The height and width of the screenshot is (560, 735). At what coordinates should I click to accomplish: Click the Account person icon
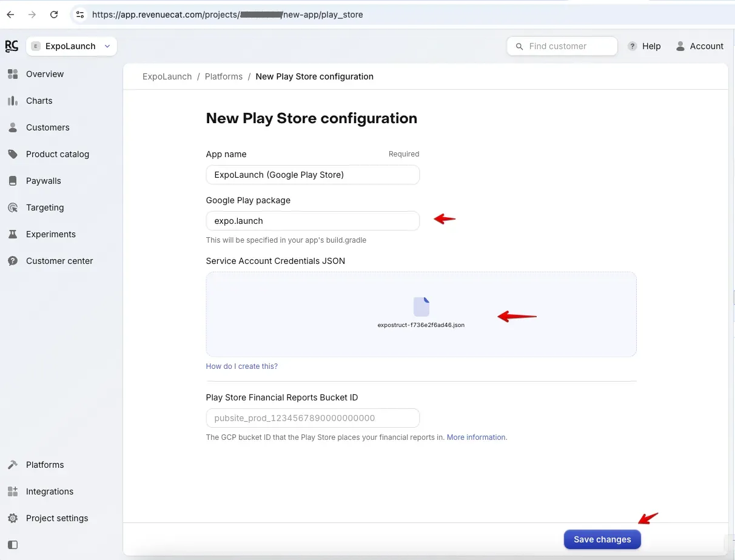680,46
